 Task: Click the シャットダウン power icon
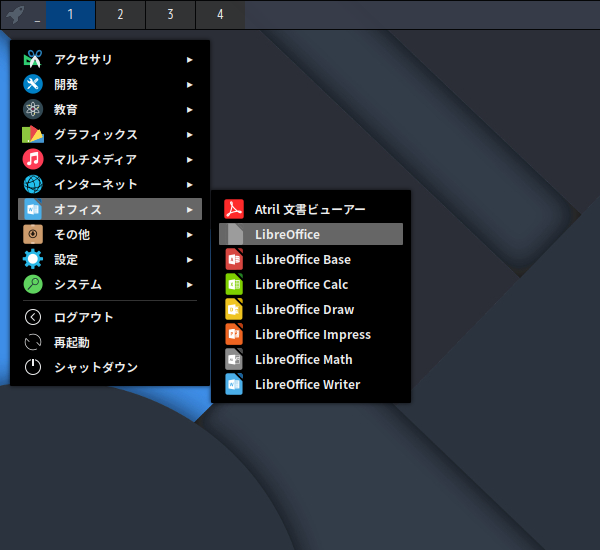[33, 367]
